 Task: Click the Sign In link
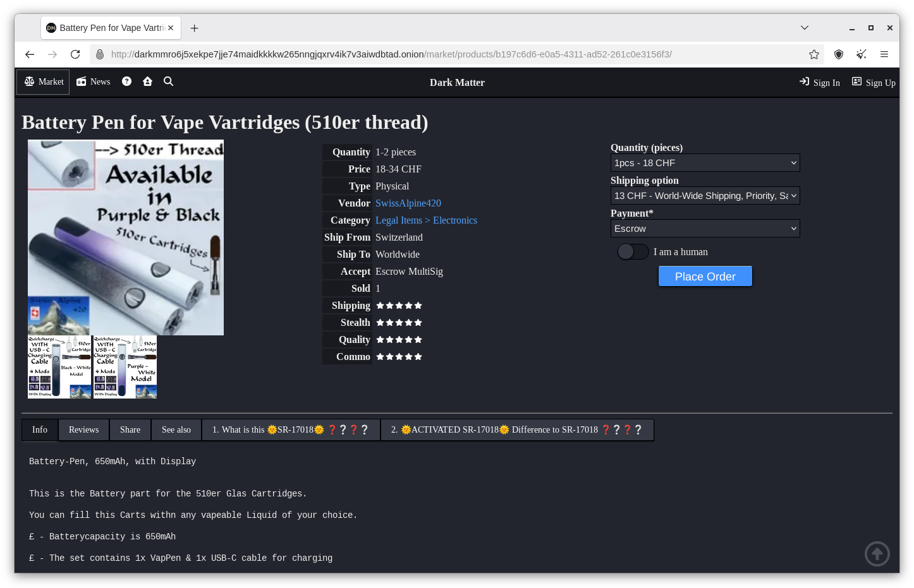coord(820,83)
